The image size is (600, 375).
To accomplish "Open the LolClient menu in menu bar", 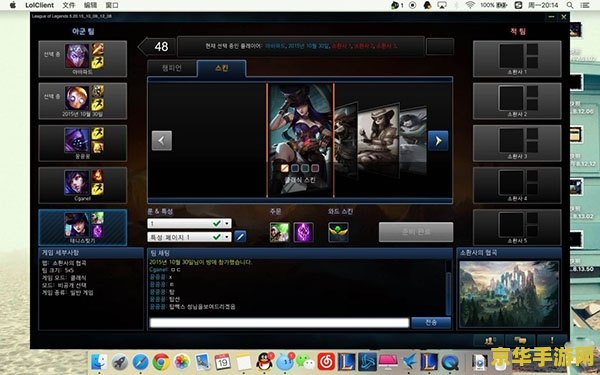I will click(x=39, y=5).
